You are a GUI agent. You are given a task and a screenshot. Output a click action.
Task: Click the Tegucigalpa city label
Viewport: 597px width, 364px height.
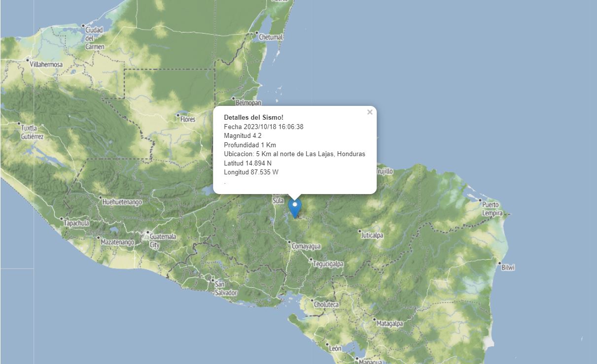328,264
